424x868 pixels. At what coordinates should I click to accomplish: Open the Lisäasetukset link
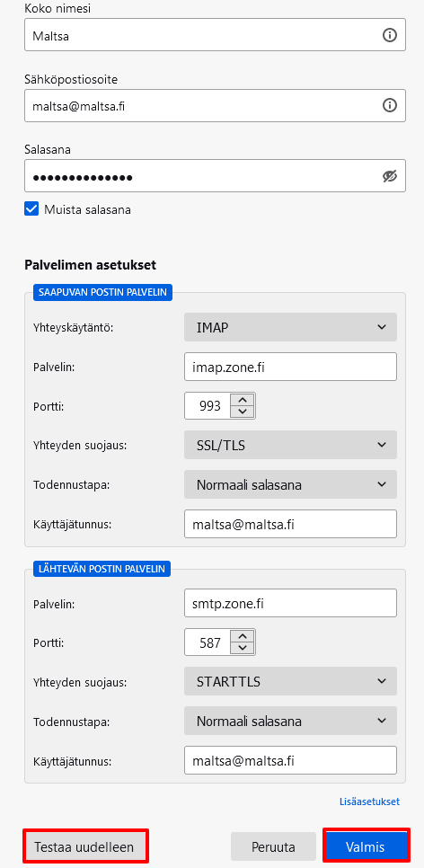click(x=369, y=802)
